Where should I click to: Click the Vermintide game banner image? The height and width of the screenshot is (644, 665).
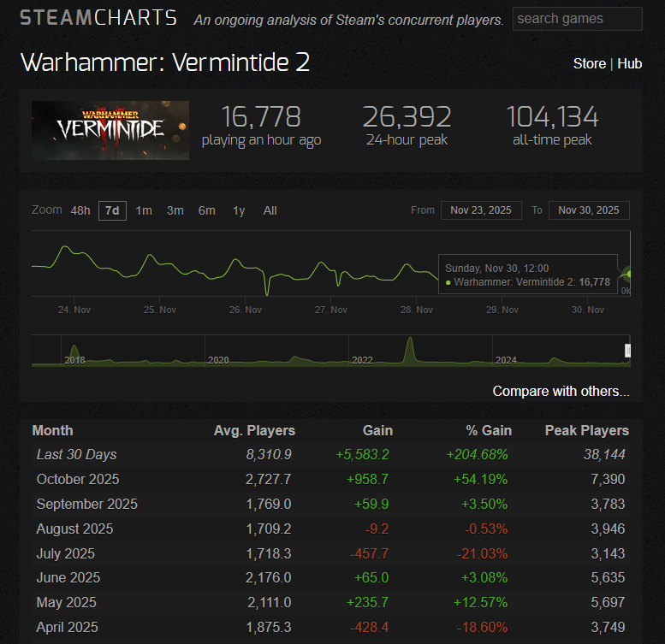[110, 130]
